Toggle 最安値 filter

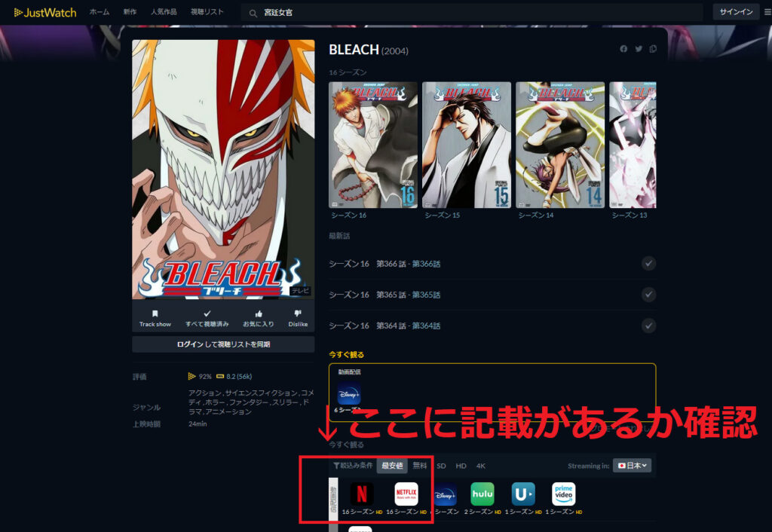point(392,466)
